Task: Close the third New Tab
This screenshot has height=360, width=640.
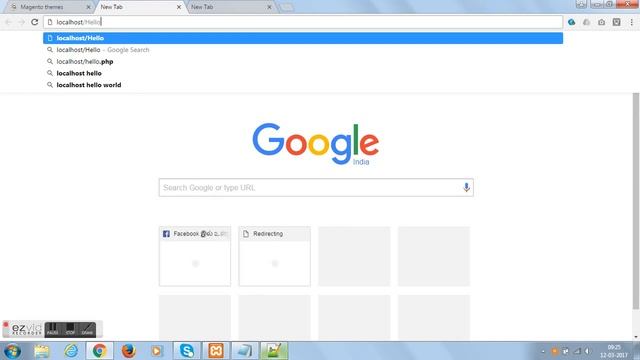Action: pyautogui.click(x=269, y=7)
